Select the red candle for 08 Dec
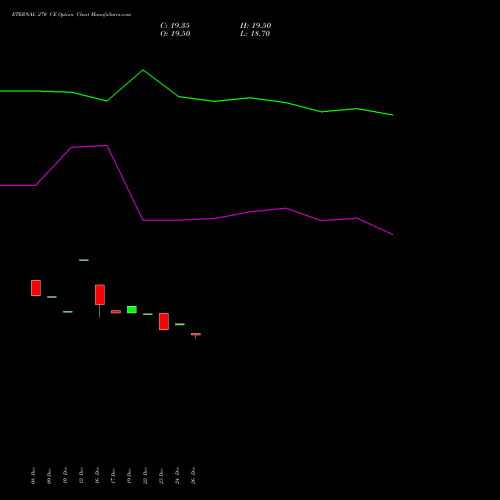This screenshot has width=500, height=500. click(x=36, y=288)
